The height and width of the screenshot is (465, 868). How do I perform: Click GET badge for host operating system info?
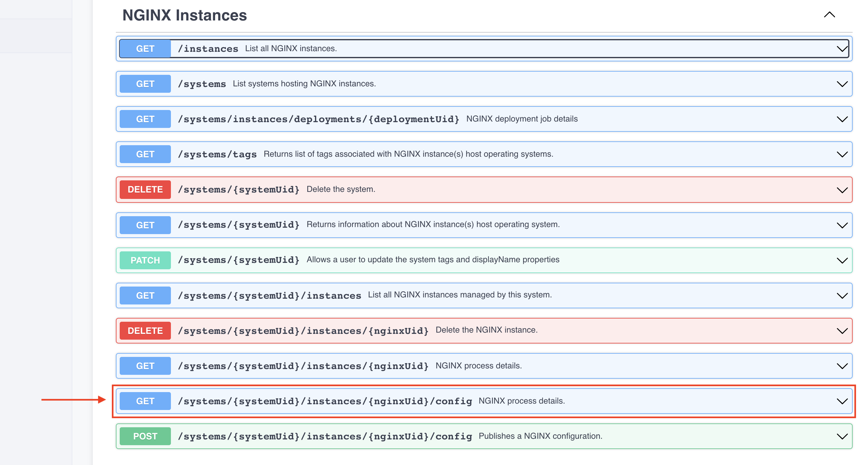tap(145, 225)
